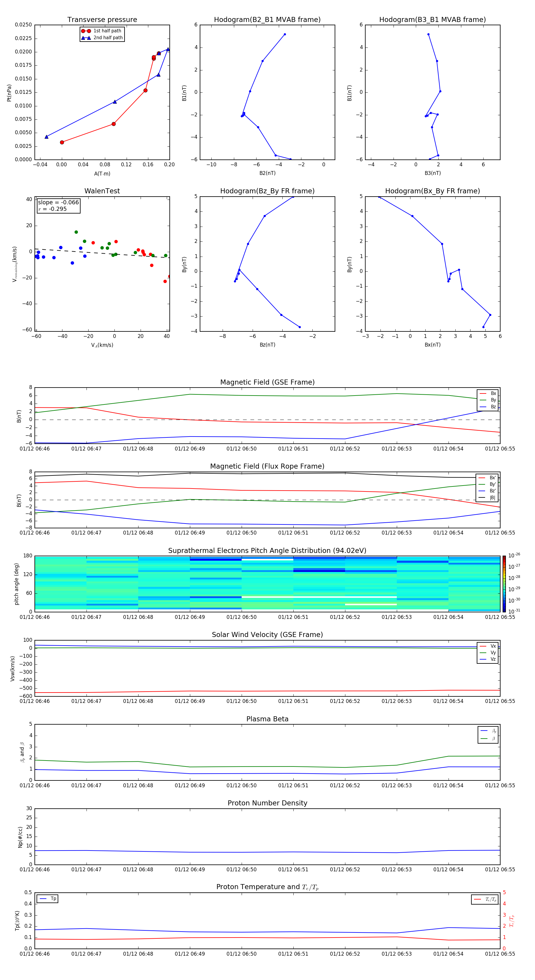Click the B2(nT) axis label
Image resolution: width=535 pixels, height=980 pixels.
(267, 173)
